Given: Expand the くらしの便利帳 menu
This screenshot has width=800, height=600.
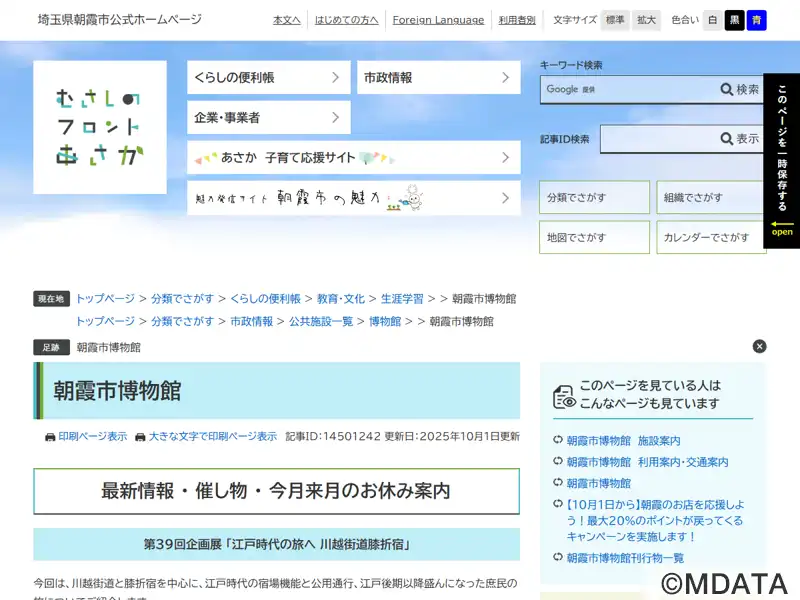Looking at the screenshot, I should pos(268,77).
